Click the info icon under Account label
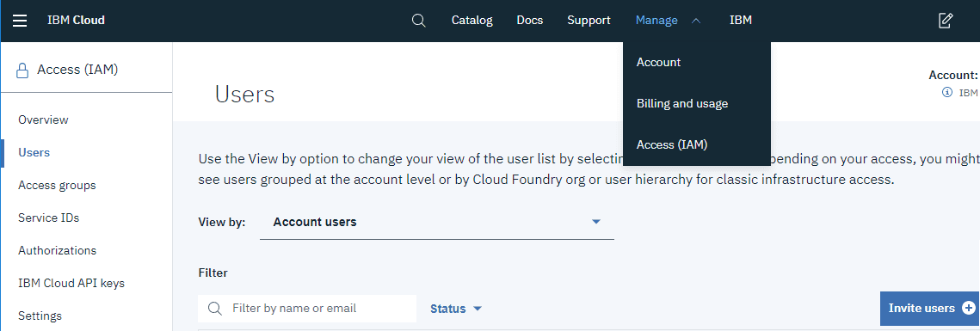Viewport: 980px width, 331px height. pos(947,93)
